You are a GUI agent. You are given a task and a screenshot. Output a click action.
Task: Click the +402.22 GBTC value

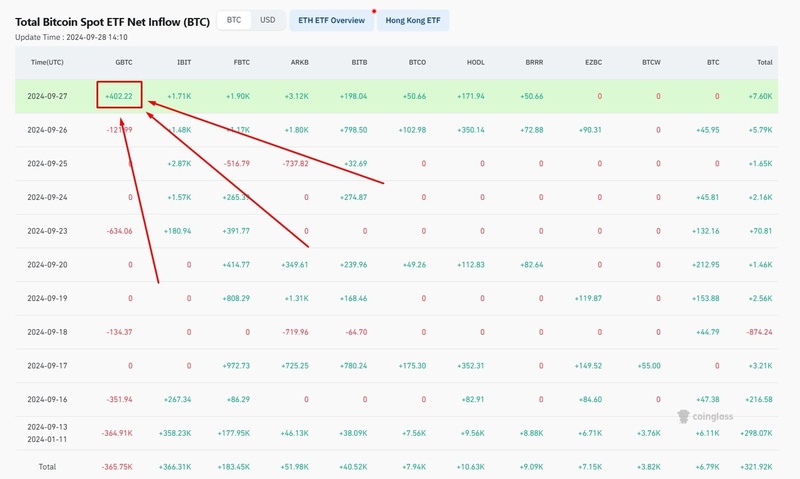[119, 96]
